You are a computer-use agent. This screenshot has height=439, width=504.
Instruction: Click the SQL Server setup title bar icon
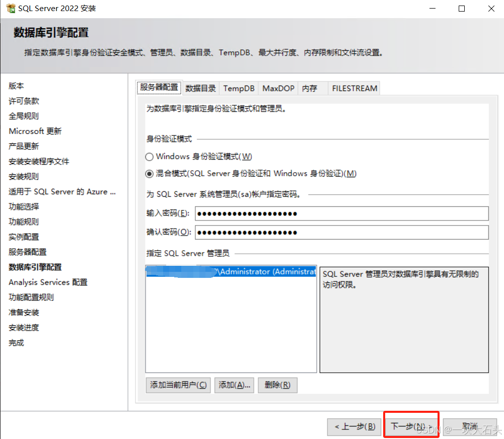click(x=11, y=9)
